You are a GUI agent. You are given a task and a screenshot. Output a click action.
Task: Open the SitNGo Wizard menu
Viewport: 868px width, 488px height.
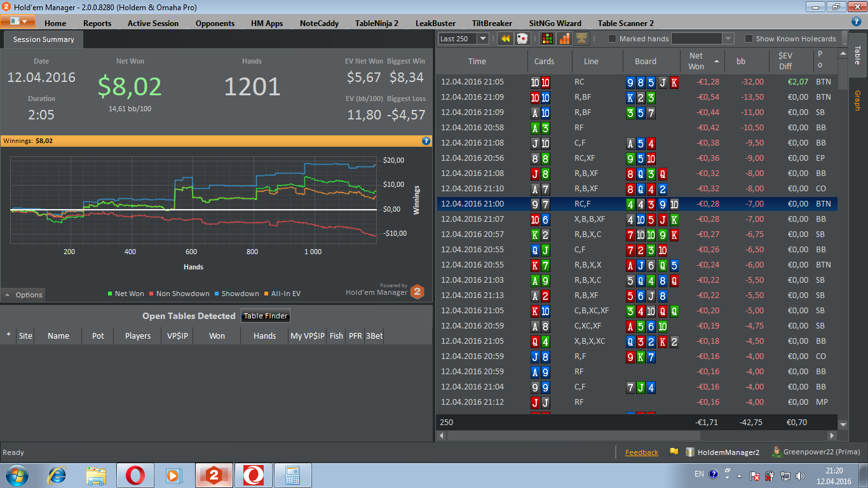pyautogui.click(x=555, y=23)
